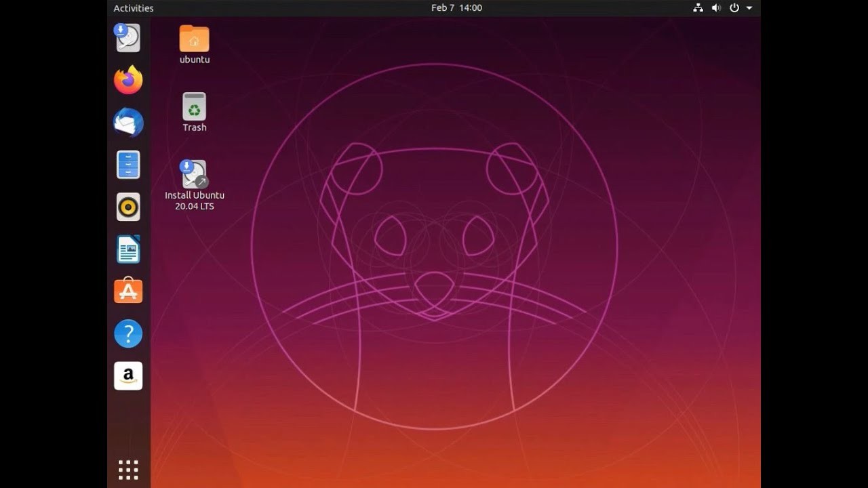Image resolution: width=868 pixels, height=488 pixels.
Task: Open the Activities overview
Action: point(134,8)
